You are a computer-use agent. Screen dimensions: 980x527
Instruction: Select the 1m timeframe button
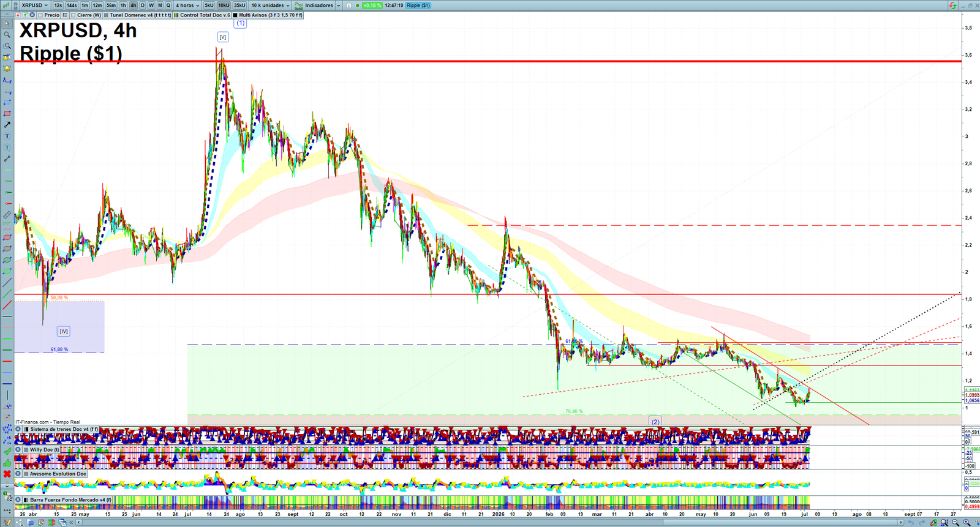(x=85, y=6)
